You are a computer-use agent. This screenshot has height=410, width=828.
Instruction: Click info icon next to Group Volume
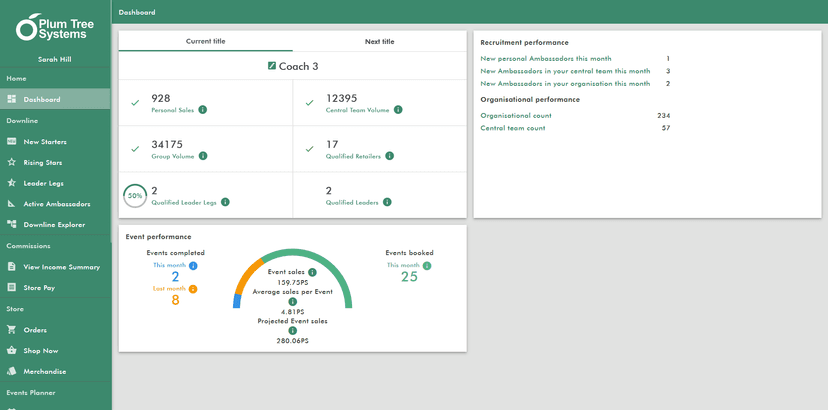click(x=203, y=156)
